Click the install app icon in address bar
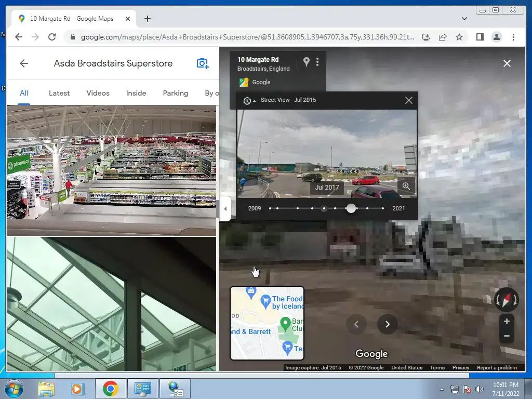Viewport: 532px width, 399px height. 426,37
